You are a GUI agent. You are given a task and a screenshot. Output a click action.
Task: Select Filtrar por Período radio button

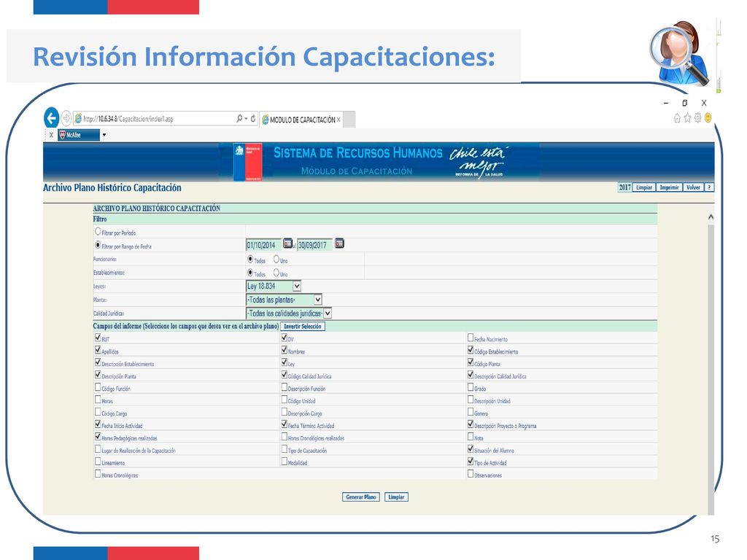click(98, 231)
